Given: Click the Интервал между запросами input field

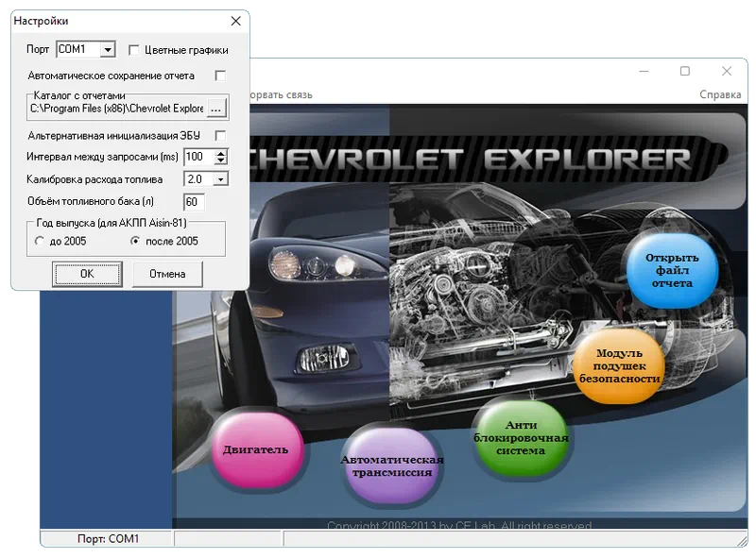Looking at the screenshot, I should (199, 157).
